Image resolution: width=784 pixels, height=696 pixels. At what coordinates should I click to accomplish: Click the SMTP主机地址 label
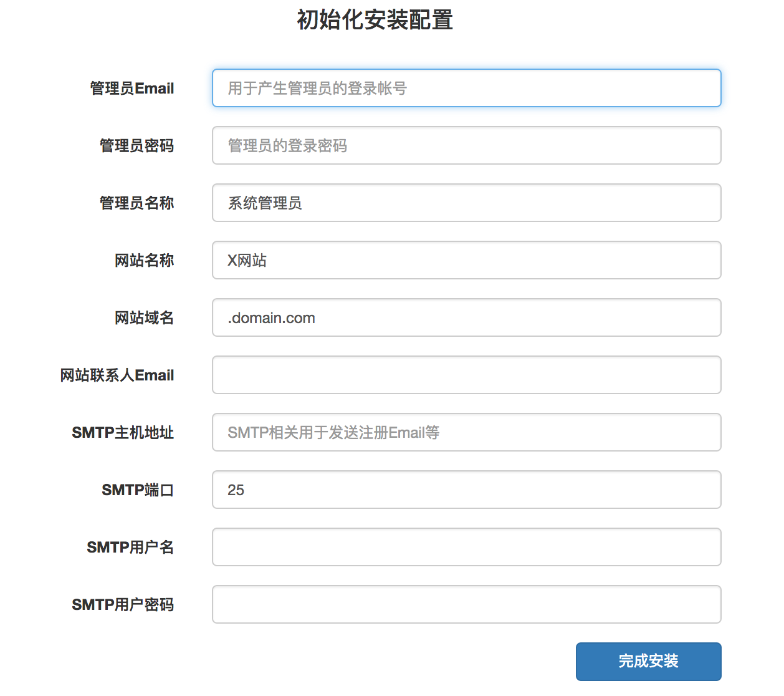123,433
